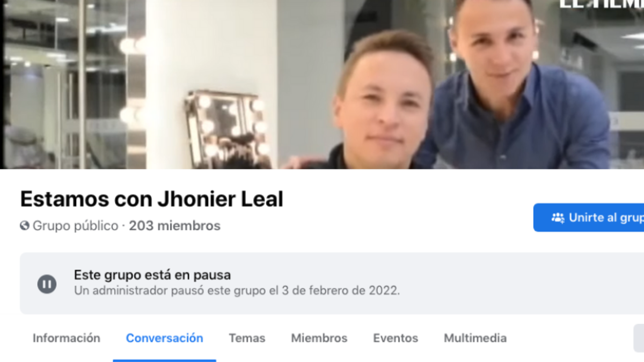Image resolution: width=644 pixels, height=362 pixels.
Task: Open the group cover photo
Action: click(x=322, y=84)
